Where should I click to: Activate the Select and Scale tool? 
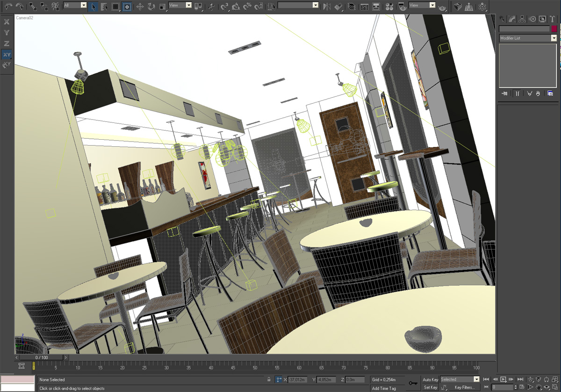[162, 7]
